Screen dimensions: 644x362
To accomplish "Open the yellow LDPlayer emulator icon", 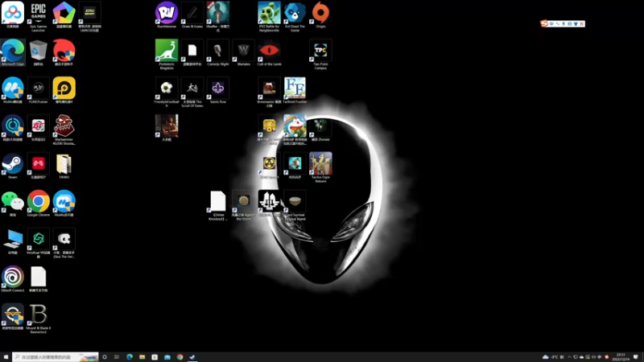I will click(64, 91).
